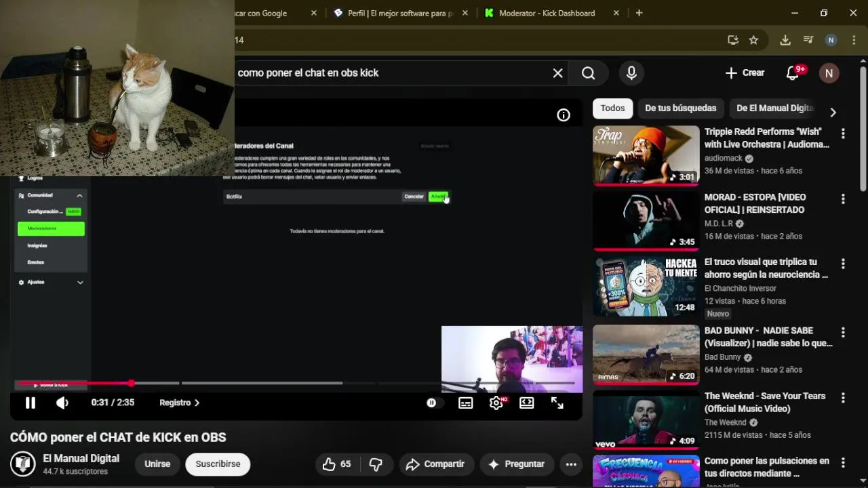Close the Kick Dashboard tab
868x488 pixels.
coord(616,13)
